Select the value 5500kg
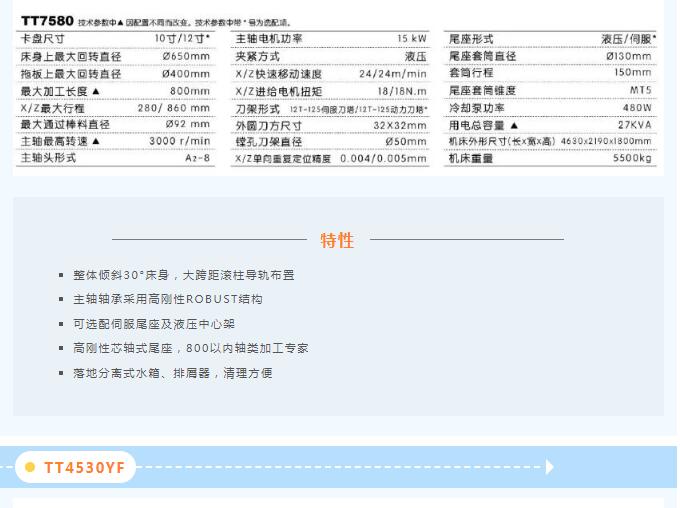The image size is (680, 508). (x=632, y=158)
